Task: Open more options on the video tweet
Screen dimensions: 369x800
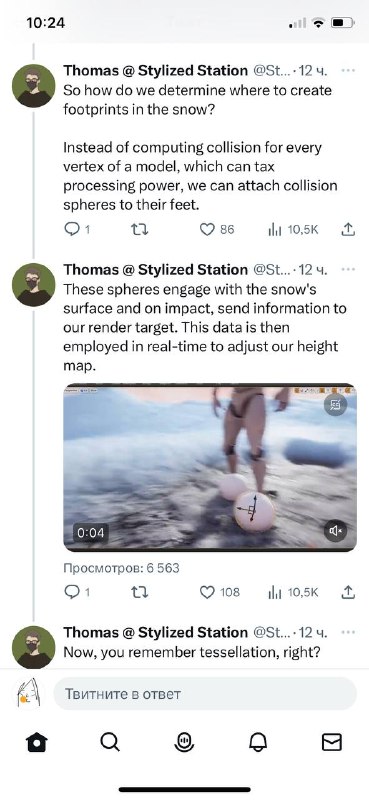Action: click(348, 269)
